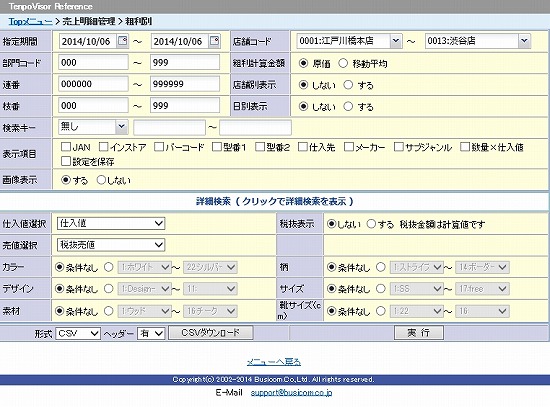Select 条件なし for 靴サイズ
The width and height of the screenshot is (550, 407).
(331, 311)
